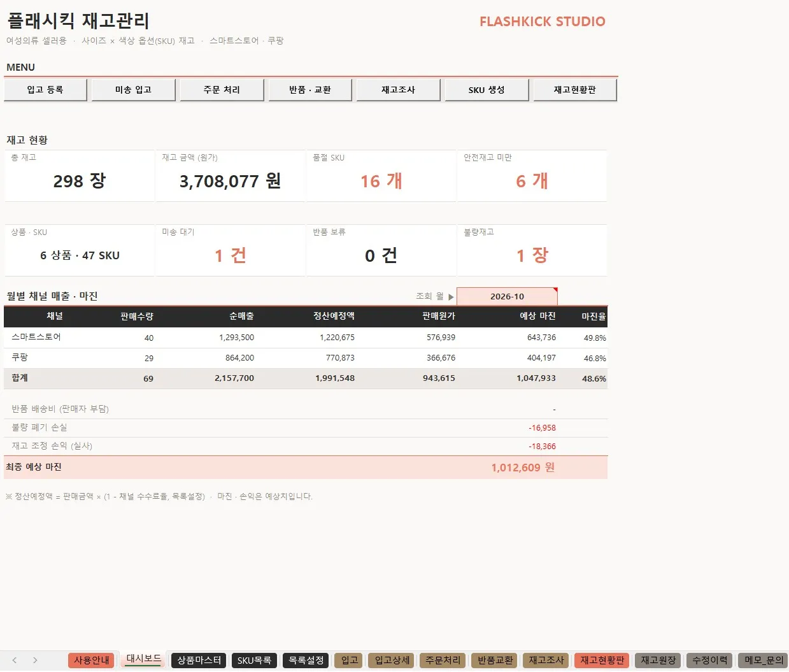Select 최종 예상 마진 value 1,012,609 원
This screenshot has height=672, width=789.
(x=523, y=468)
